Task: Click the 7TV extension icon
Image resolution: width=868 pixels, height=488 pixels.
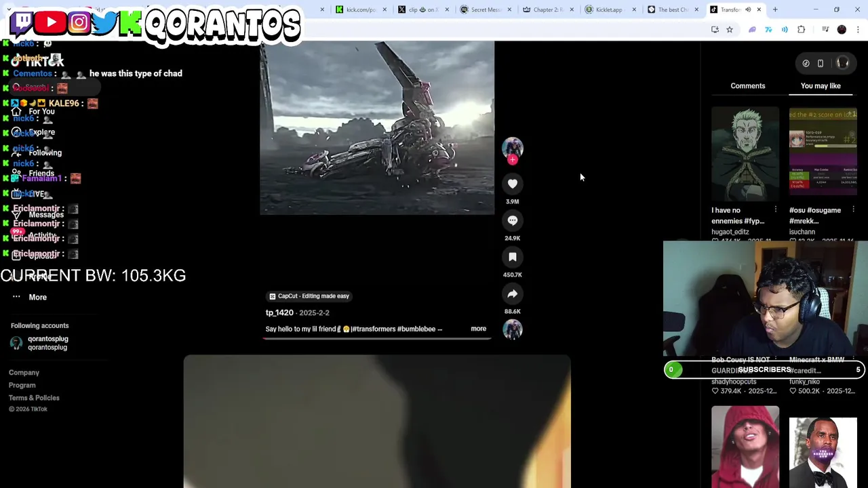Action: point(768,29)
